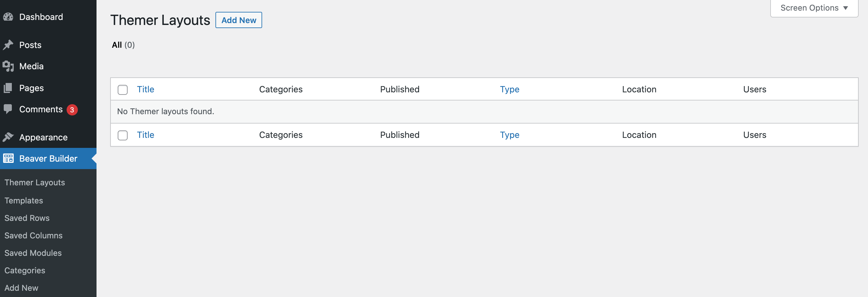
Task: Select Categories under Beaver Builder
Action: (x=25, y=270)
